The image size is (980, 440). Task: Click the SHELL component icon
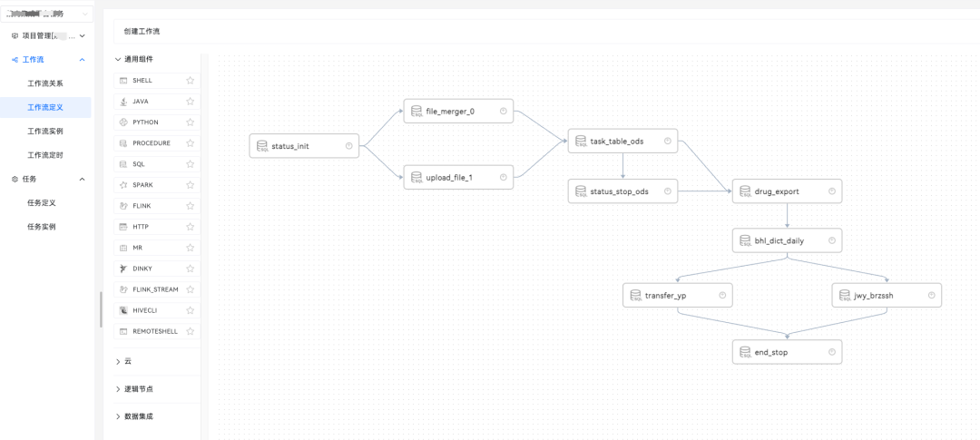coord(123,81)
